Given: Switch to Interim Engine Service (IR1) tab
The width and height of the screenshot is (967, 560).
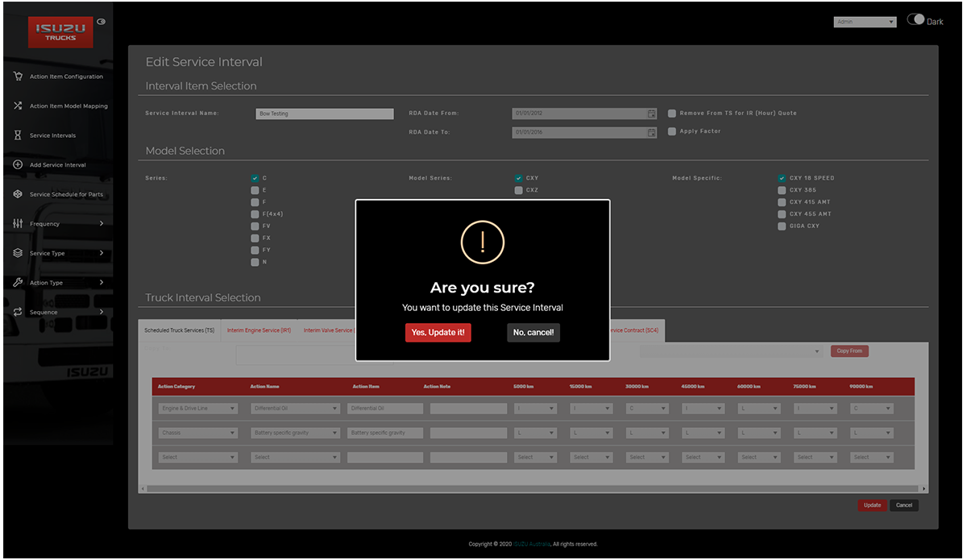Looking at the screenshot, I should [259, 330].
